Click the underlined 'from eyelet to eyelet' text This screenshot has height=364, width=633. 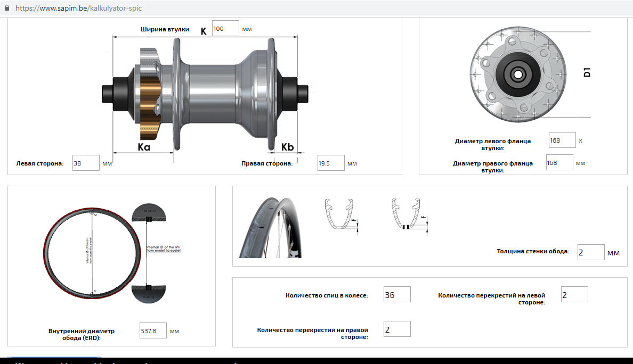(164, 250)
